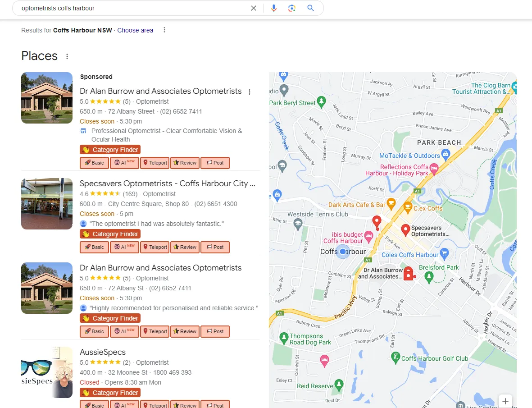532x408 pixels.
Task: Click Teleport button under 72 Albany St listing
Action: point(155,331)
